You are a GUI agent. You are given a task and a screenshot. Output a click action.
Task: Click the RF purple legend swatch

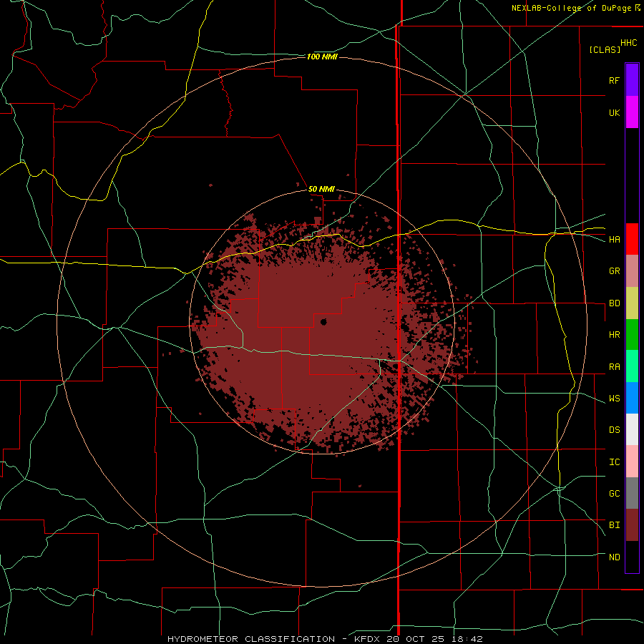(632, 80)
